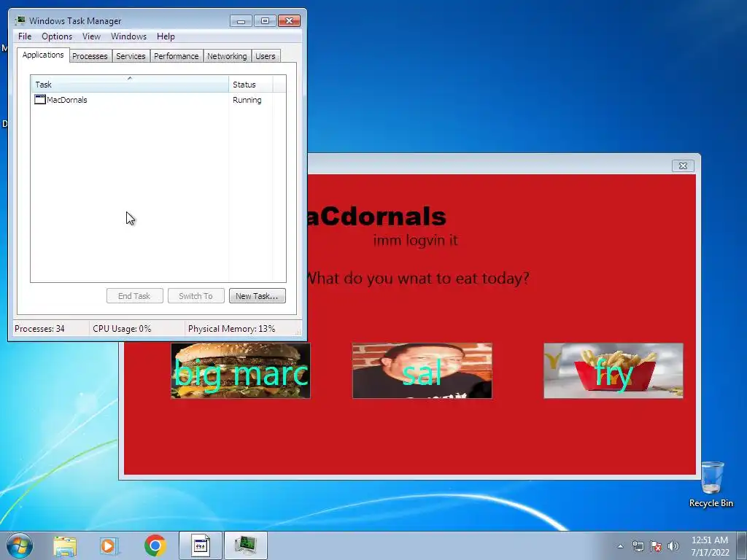747x560 pixels.
Task: Switch to the Processes tab
Action: (90, 56)
